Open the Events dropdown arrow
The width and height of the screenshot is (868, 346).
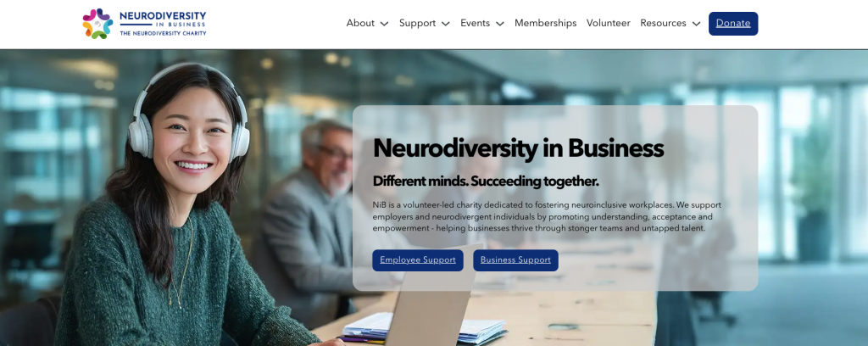pos(500,24)
